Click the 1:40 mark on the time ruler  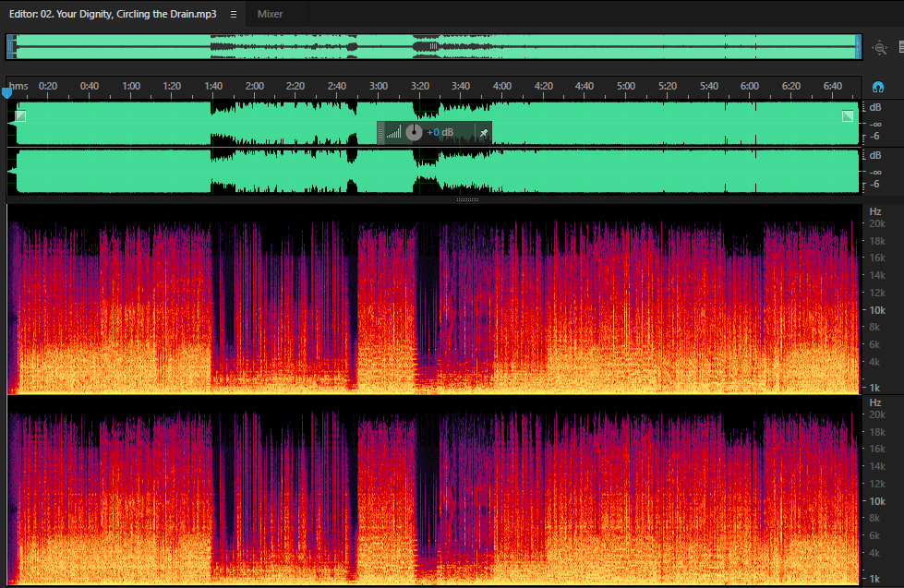213,86
